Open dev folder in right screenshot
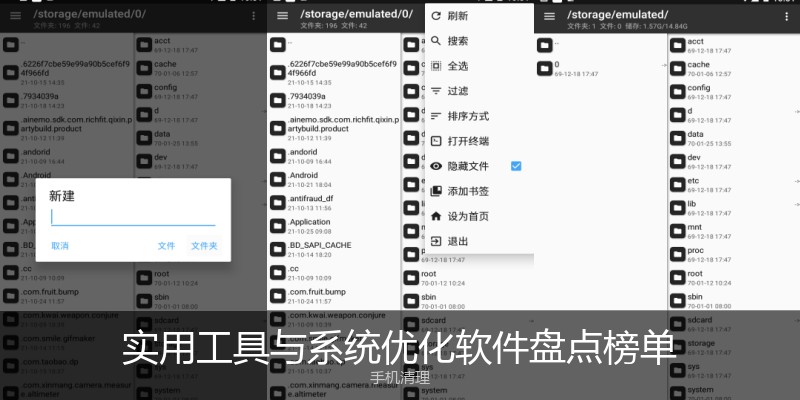800x400 pixels. pyautogui.click(x=734, y=162)
